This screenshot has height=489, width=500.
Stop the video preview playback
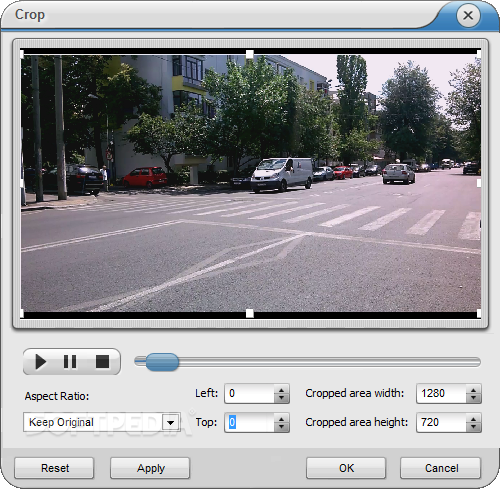(102, 362)
